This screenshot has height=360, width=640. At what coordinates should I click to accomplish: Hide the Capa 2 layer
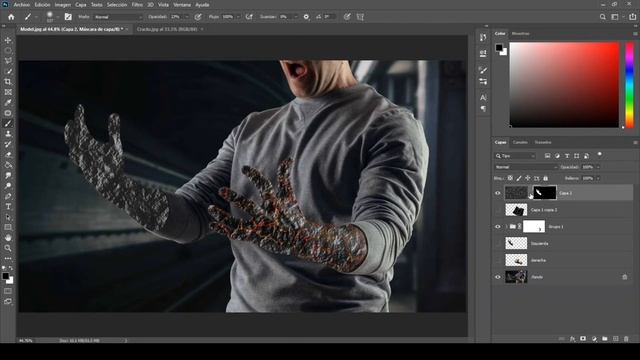point(498,193)
